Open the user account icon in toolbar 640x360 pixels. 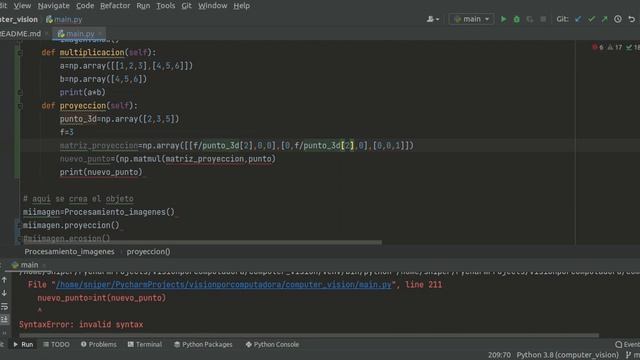433,19
